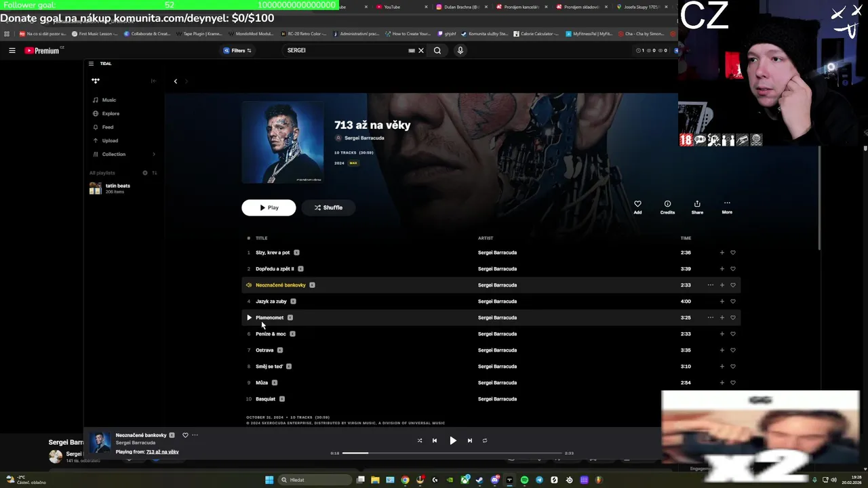Select track 'Slzy, krev a pot'
This screenshot has height=488, width=868.
click(273, 252)
